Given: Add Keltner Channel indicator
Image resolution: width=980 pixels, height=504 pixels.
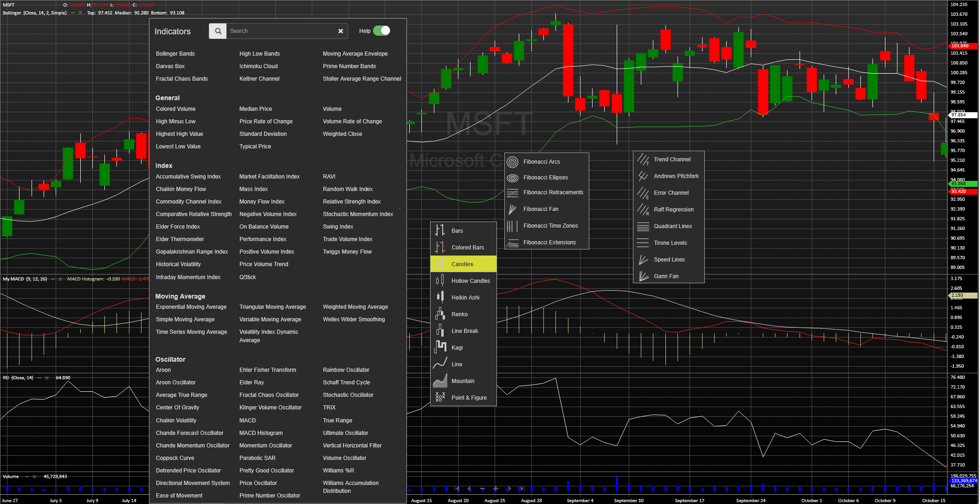Looking at the screenshot, I should click(x=259, y=79).
